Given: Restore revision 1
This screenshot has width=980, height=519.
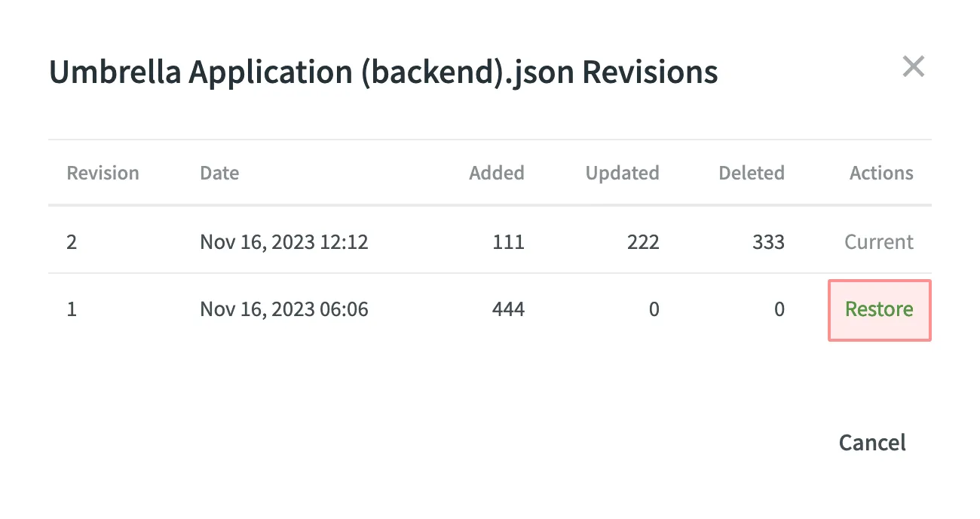Looking at the screenshot, I should pos(879,310).
